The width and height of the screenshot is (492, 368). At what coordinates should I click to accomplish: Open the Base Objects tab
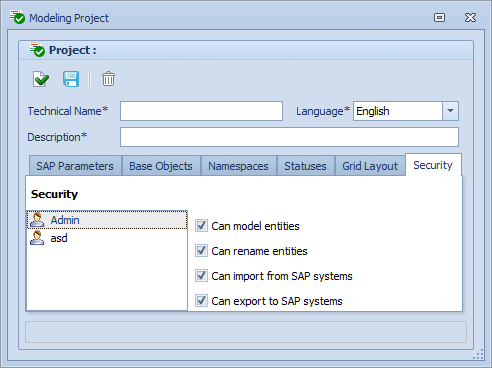tap(161, 166)
